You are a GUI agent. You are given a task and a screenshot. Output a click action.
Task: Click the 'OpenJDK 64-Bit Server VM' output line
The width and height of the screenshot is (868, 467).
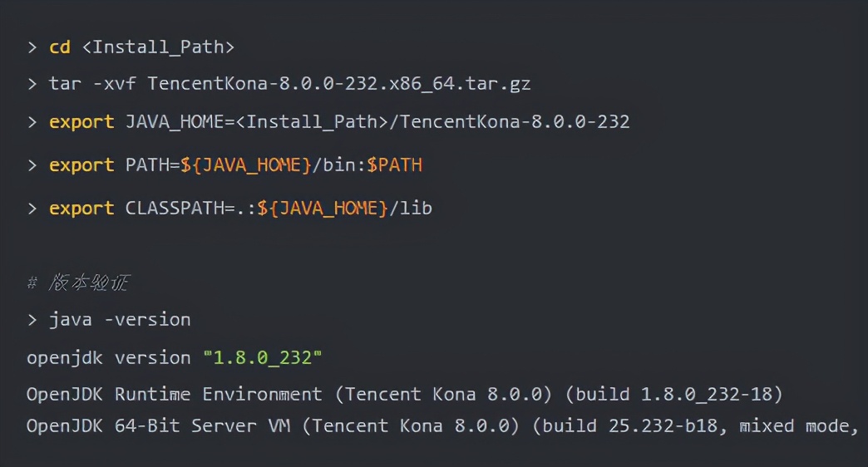[441, 426]
